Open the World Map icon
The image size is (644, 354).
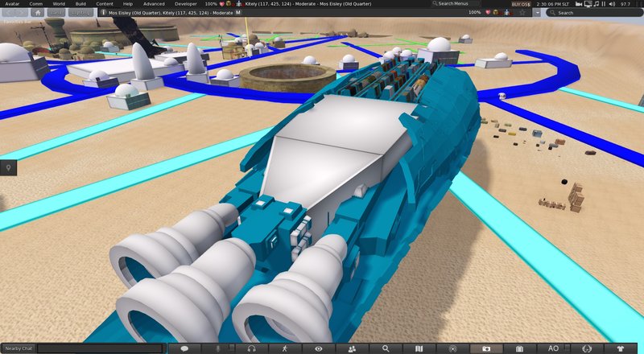pos(419,348)
